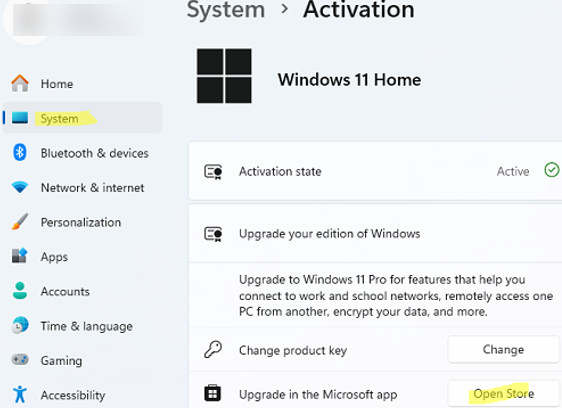Click the Open Store button
Image resolution: width=562 pixels, height=408 pixels.
(x=503, y=394)
